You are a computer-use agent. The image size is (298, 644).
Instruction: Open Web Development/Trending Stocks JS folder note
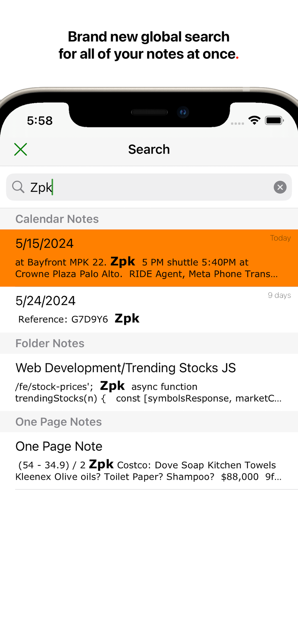coord(149,382)
